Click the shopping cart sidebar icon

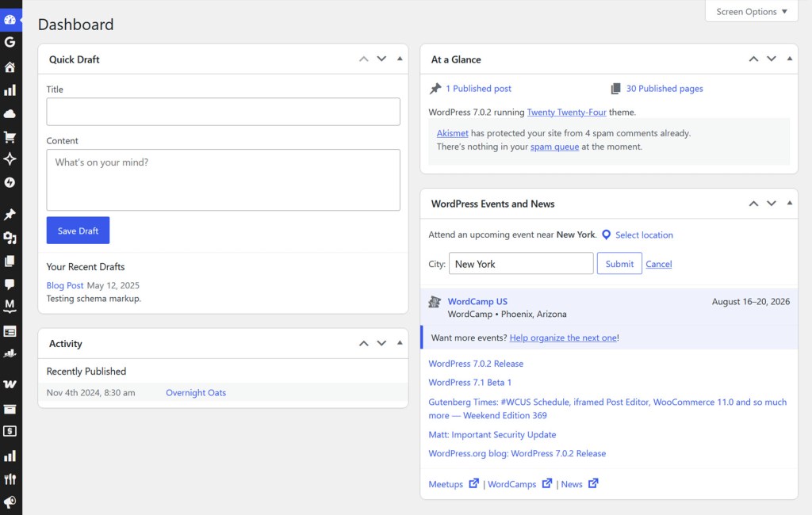(10, 137)
